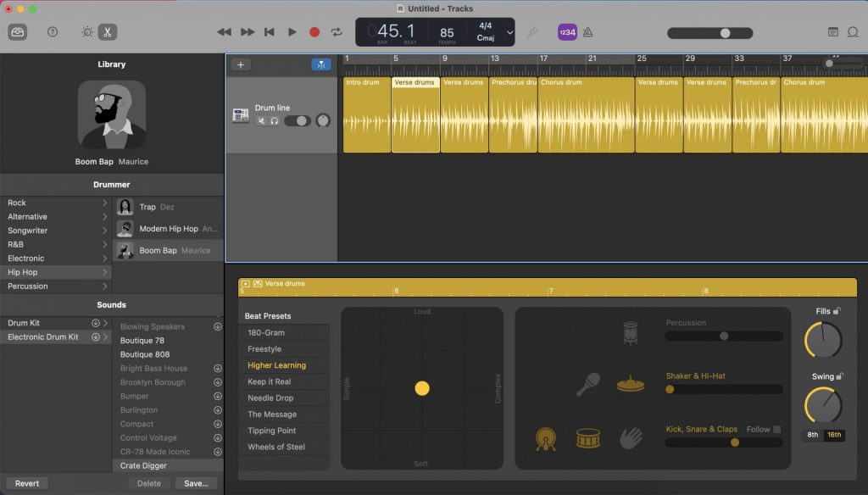Toggle the Metronome button
868x495 pixels.
tap(588, 32)
